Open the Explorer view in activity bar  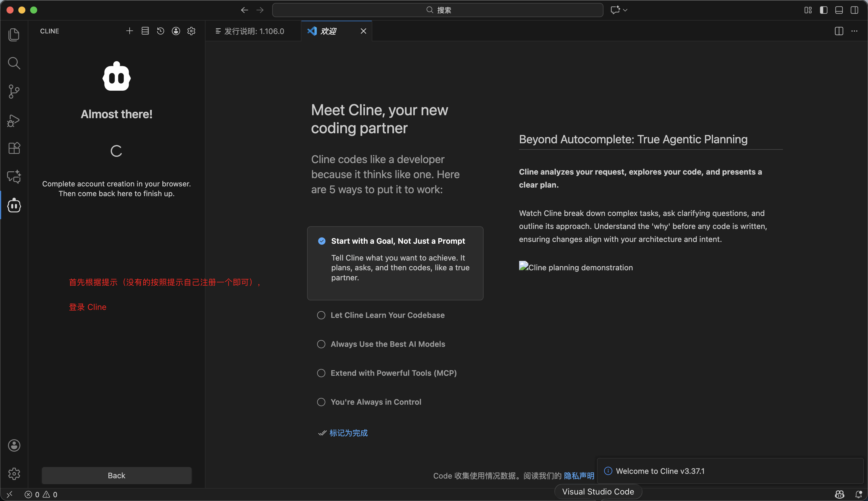point(14,35)
